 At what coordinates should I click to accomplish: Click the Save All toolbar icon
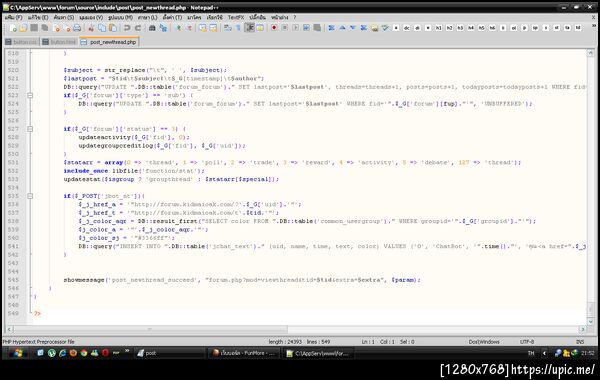45,28
